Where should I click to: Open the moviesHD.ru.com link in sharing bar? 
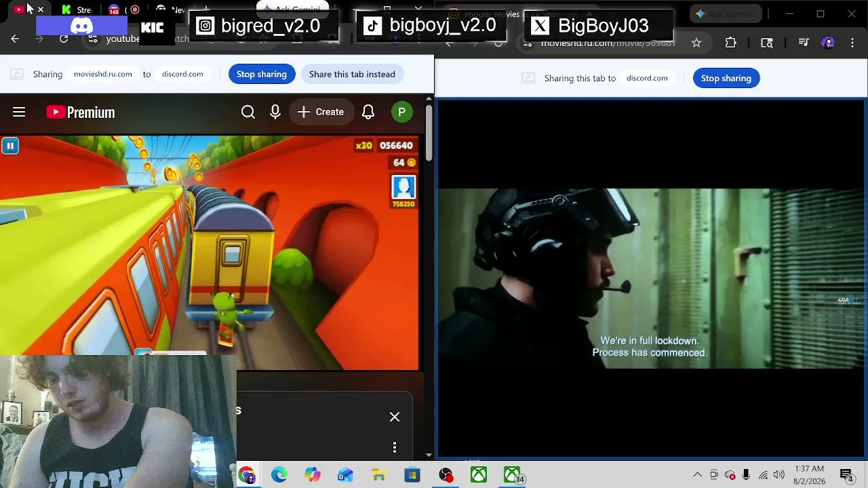pyautogui.click(x=103, y=74)
